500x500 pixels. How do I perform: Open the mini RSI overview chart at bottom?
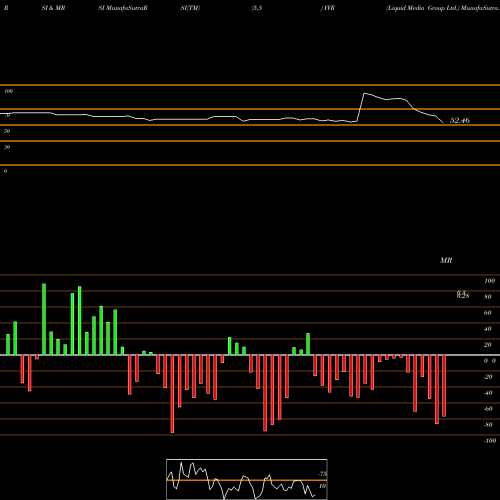(247, 479)
